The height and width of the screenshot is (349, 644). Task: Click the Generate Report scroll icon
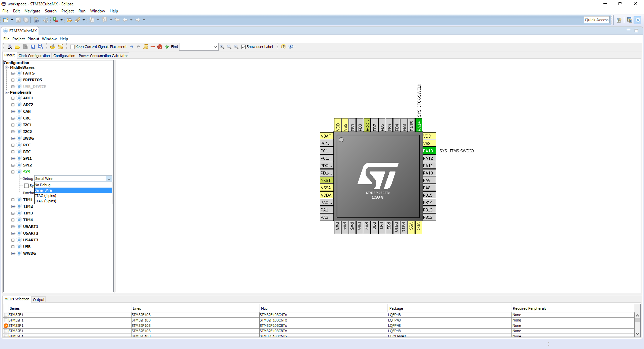click(60, 47)
